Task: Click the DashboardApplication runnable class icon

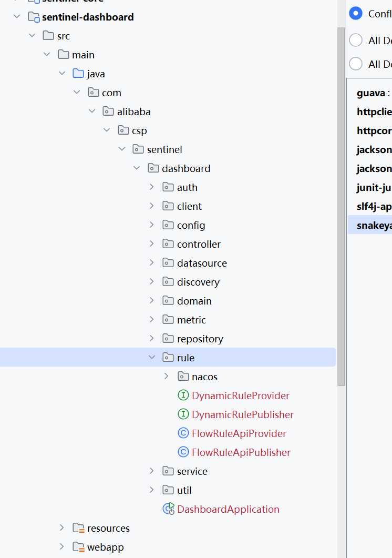Action: tap(168, 509)
